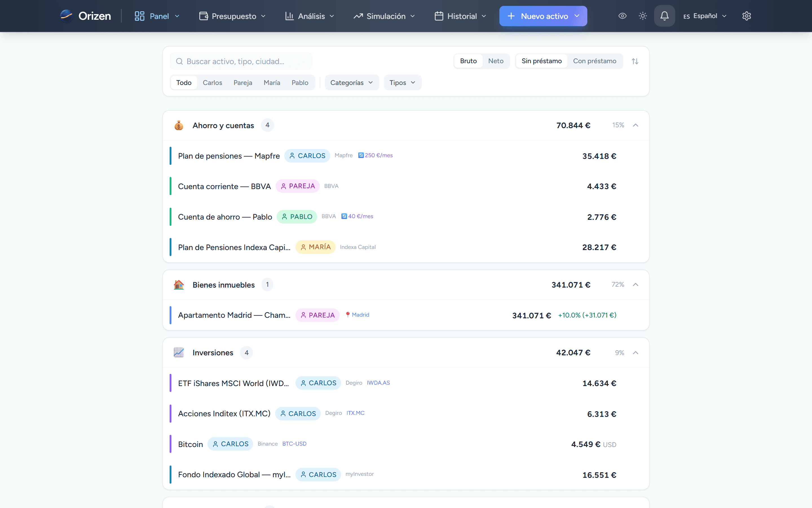Filter assets by María
Screen dimensions: 812x508
click(x=272, y=82)
